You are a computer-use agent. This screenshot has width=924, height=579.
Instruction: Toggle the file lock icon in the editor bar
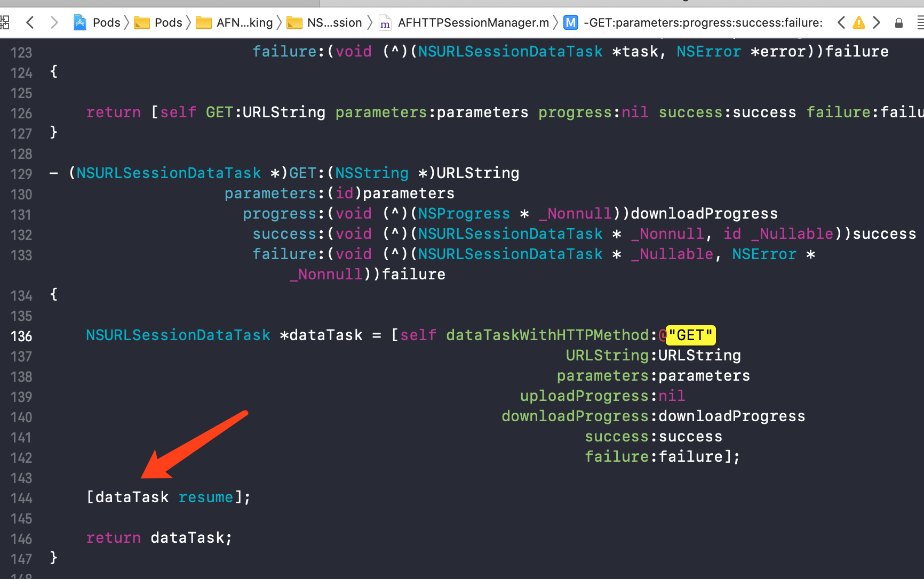click(898, 22)
